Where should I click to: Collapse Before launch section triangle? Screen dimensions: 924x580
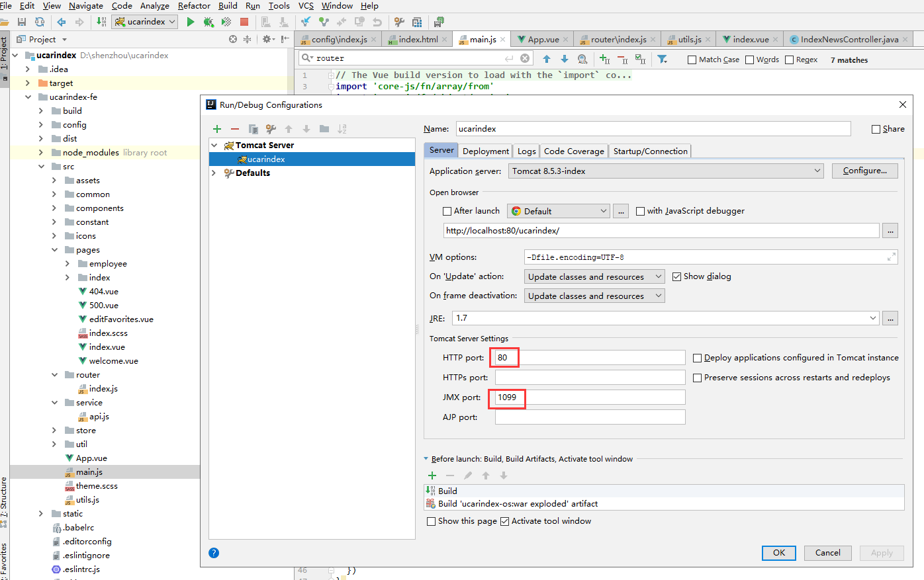click(426, 459)
